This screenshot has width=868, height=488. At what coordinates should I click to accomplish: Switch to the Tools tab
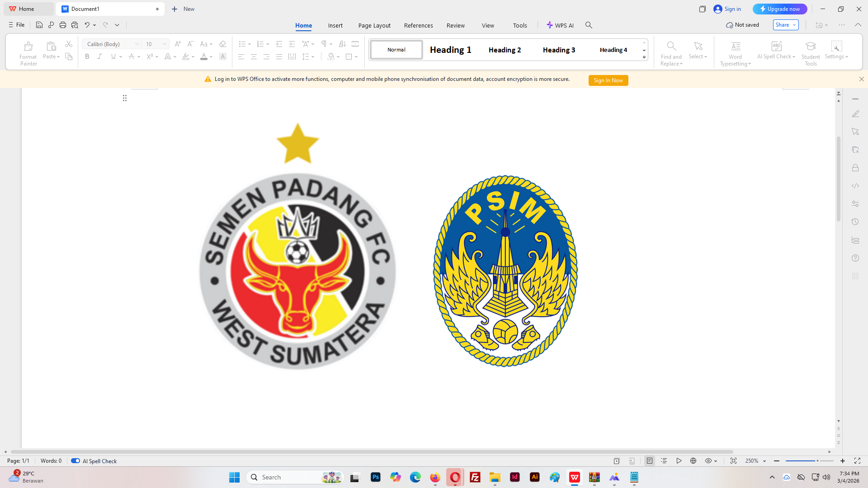point(520,25)
